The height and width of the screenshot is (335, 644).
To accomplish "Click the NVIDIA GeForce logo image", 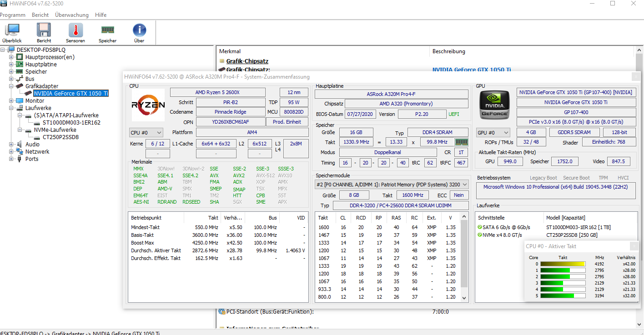I will pyautogui.click(x=495, y=105).
